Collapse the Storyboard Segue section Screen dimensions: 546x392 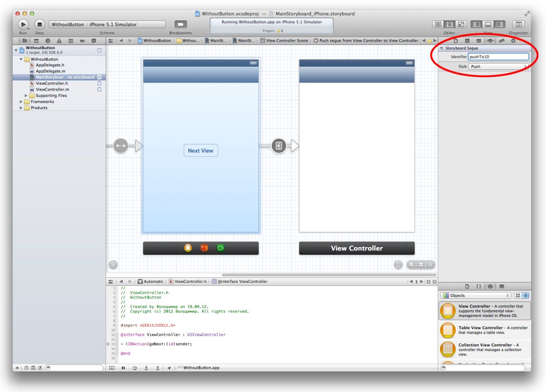coord(442,48)
